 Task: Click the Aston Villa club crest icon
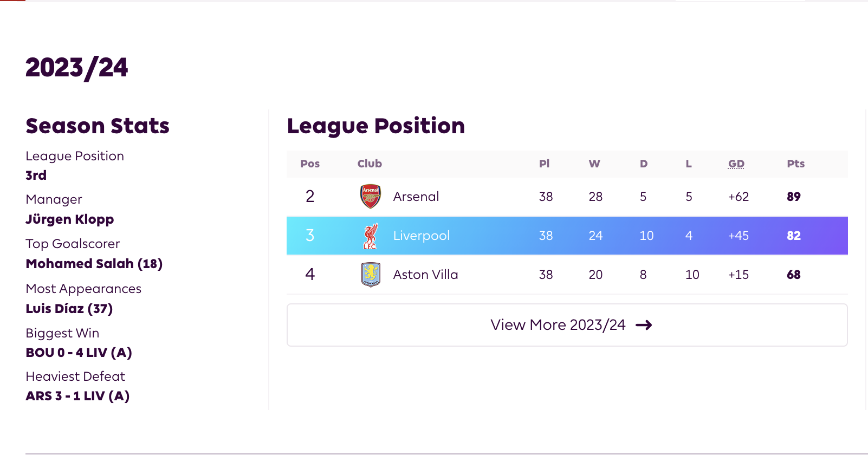[x=371, y=275]
